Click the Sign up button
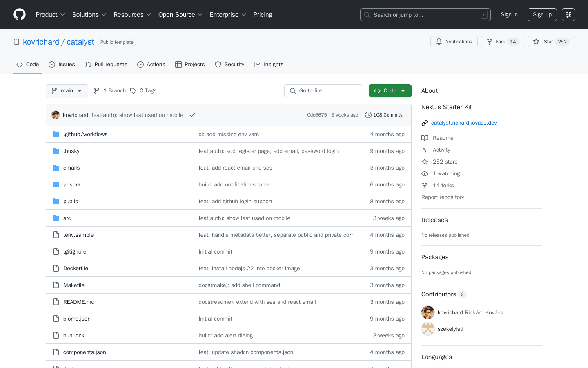 [542, 15]
